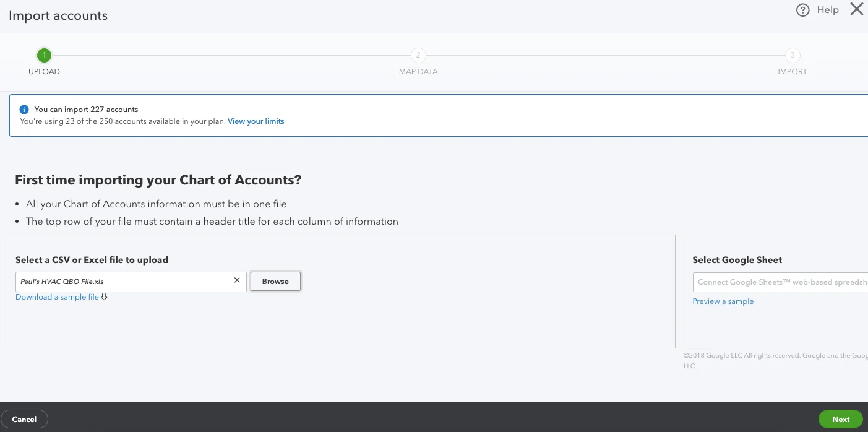Viewport: 868px width, 432px height.
Task: Select step 2 Map Data circle
Action: click(x=418, y=56)
